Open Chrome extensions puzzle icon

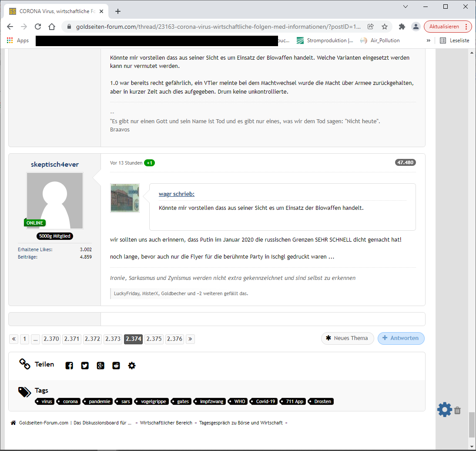(402, 27)
